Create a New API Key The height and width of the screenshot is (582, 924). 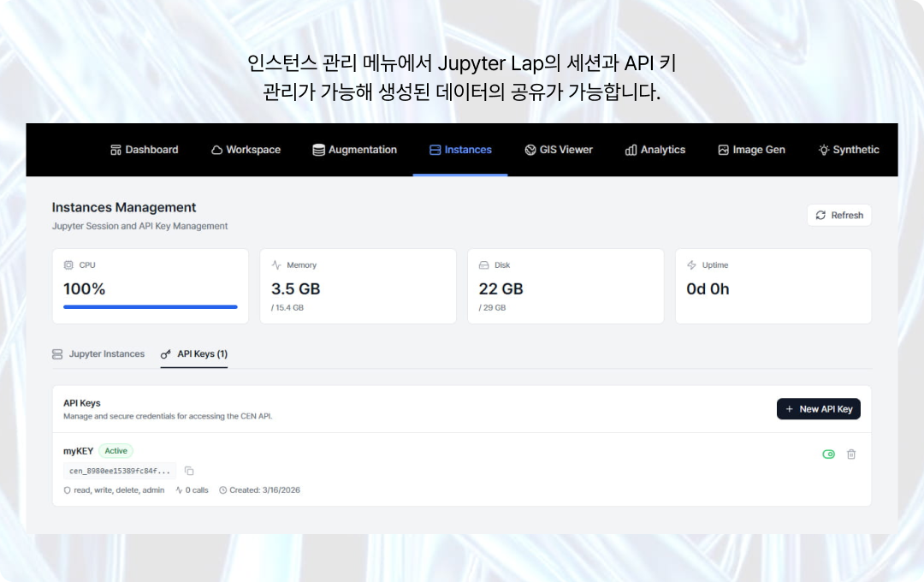(x=818, y=409)
